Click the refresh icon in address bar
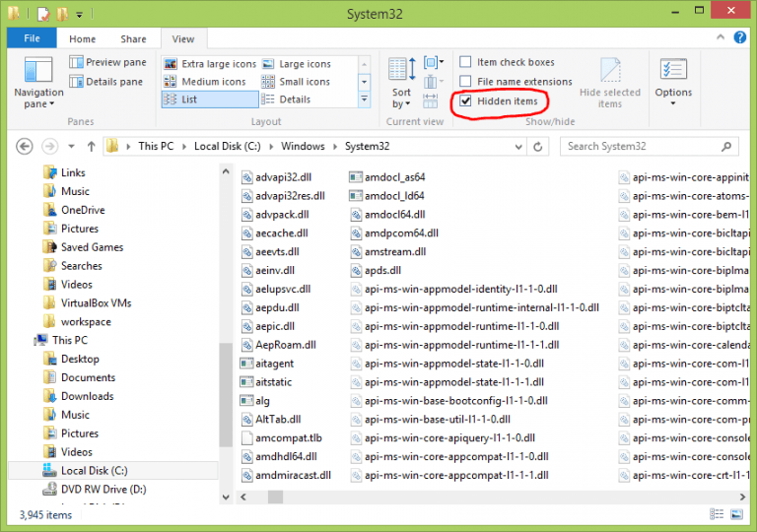This screenshot has width=757, height=532. click(x=537, y=146)
